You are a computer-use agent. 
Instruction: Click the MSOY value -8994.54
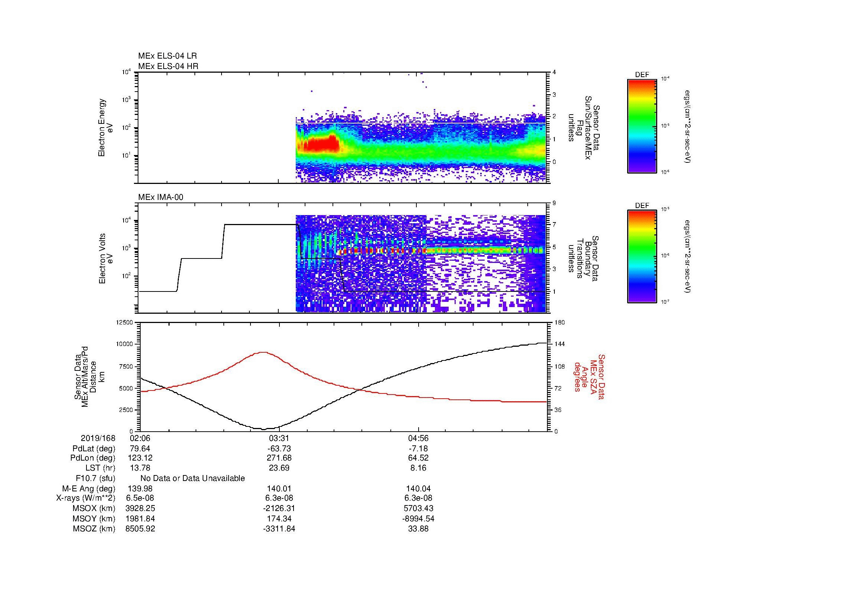418,519
